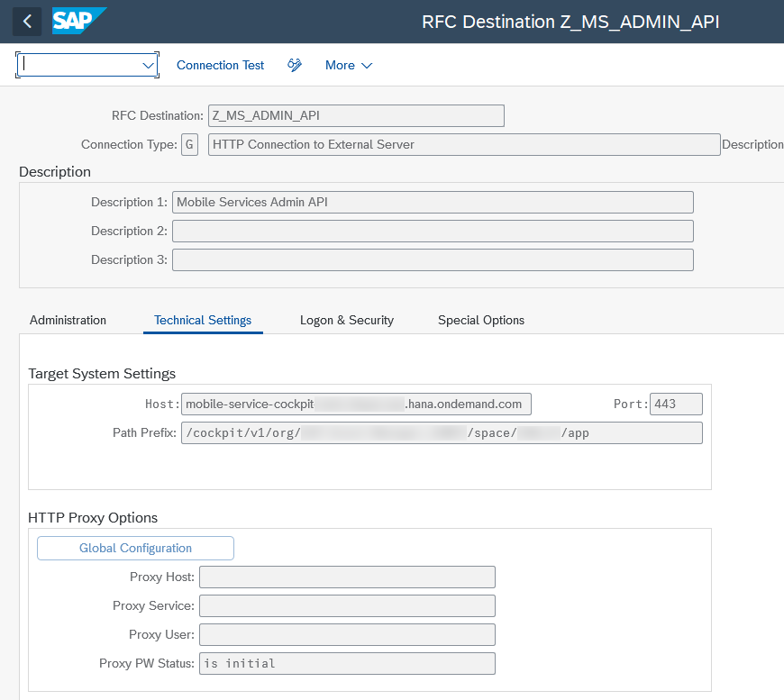
Task: Click the Connection Type label
Action: click(x=129, y=144)
